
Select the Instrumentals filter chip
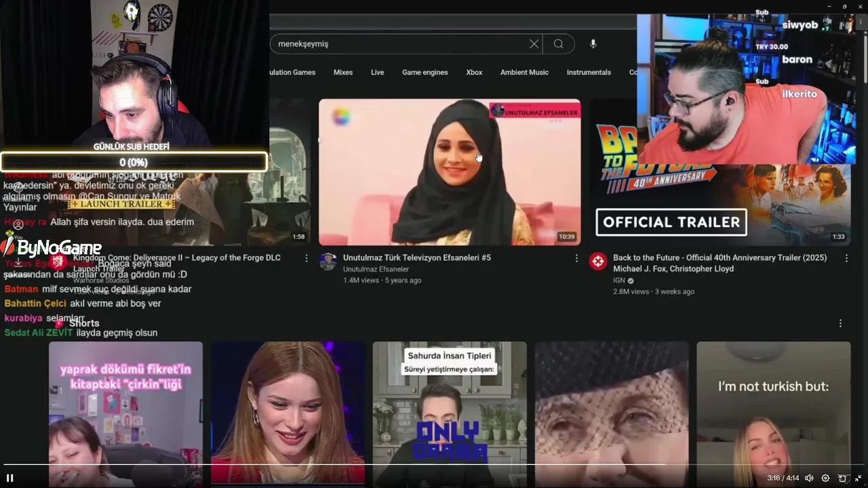pyautogui.click(x=589, y=73)
